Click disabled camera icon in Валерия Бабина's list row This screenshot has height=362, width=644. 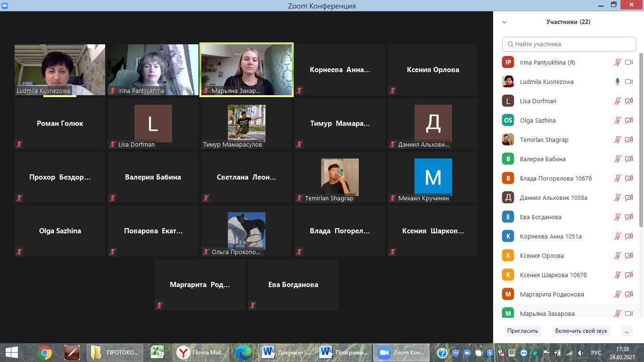point(629,159)
